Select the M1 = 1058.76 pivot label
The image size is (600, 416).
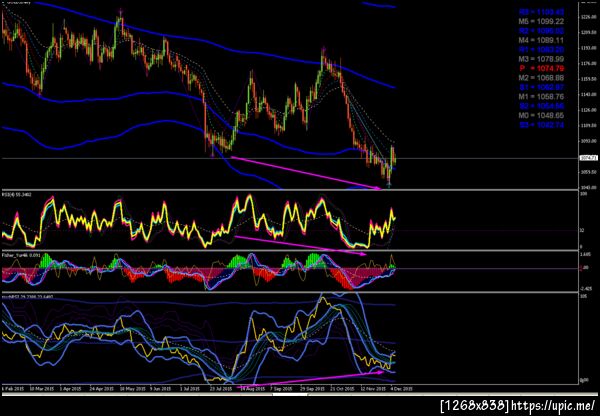coord(541,96)
